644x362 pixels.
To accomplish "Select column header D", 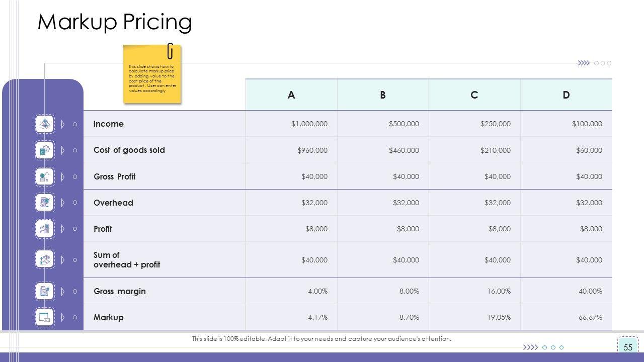I will click(x=566, y=95).
